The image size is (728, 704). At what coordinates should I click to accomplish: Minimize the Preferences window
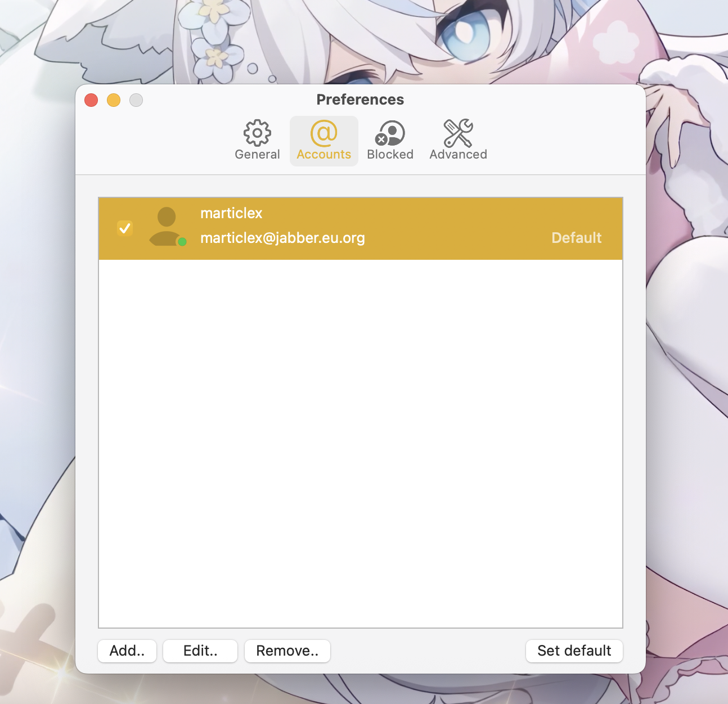[x=114, y=100]
